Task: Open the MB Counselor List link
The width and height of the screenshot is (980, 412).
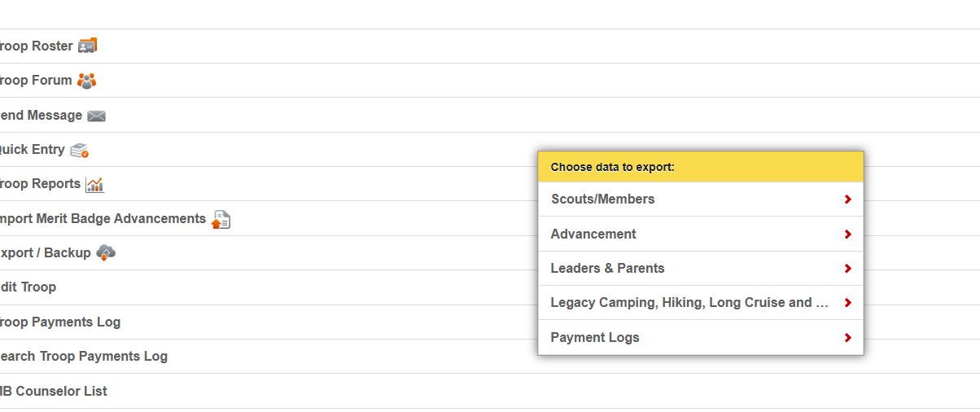Action: point(53,392)
